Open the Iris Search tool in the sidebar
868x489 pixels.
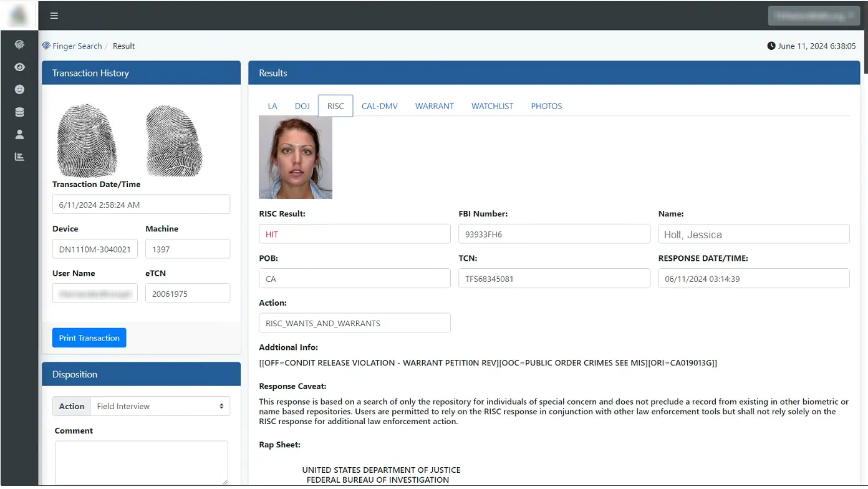coord(19,67)
